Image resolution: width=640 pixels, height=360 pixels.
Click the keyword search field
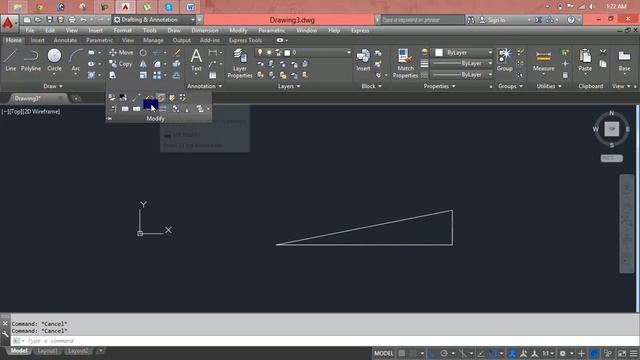pyautogui.click(x=423, y=20)
